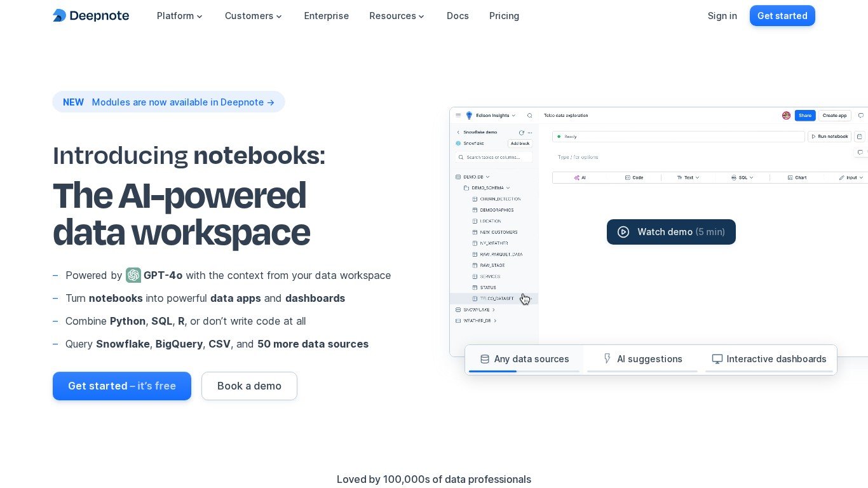Expand the Platform dropdown menu

coord(179,16)
